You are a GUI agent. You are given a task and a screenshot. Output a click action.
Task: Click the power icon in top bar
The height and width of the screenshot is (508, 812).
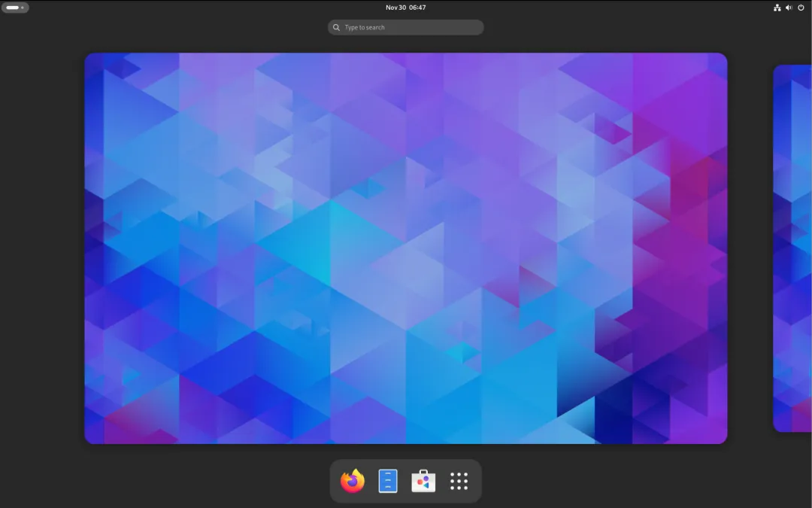801,8
